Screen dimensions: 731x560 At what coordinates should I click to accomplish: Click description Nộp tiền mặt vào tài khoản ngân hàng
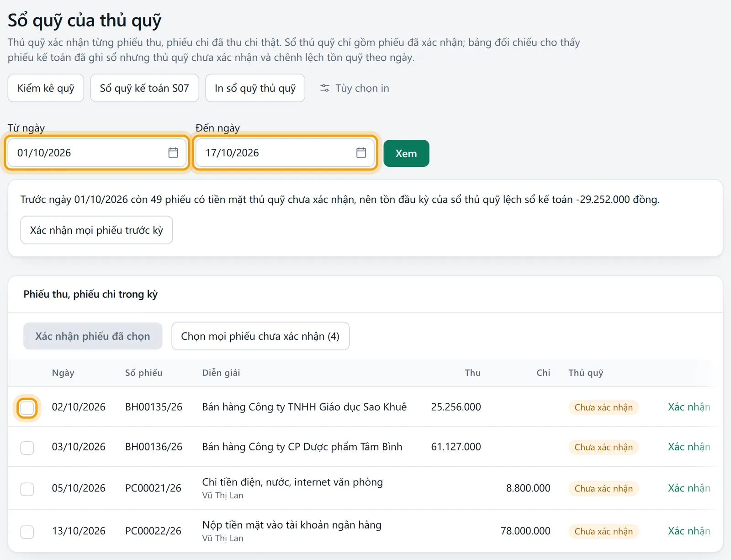coord(292,525)
